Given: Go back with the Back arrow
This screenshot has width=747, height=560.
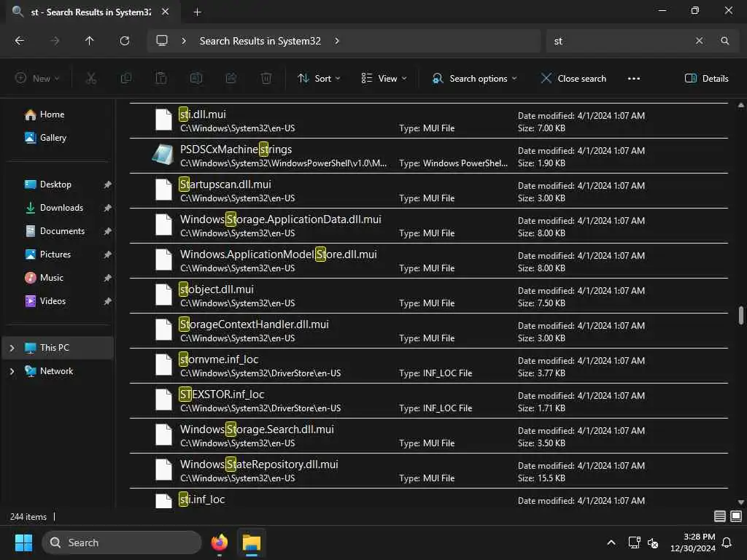Looking at the screenshot, I should click(x=20, y=41).
